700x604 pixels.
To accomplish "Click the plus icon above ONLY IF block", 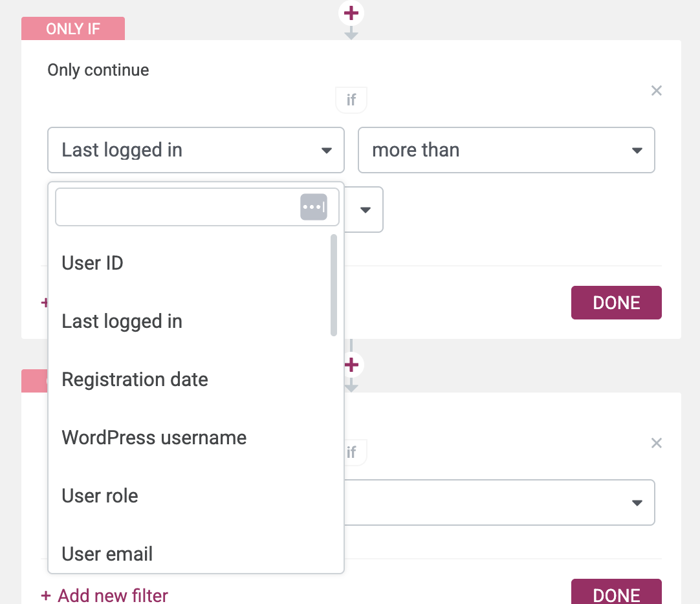I will point(351,12).
